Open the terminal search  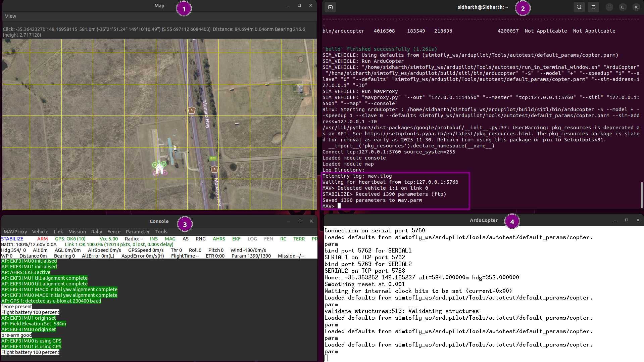point(579,7)
